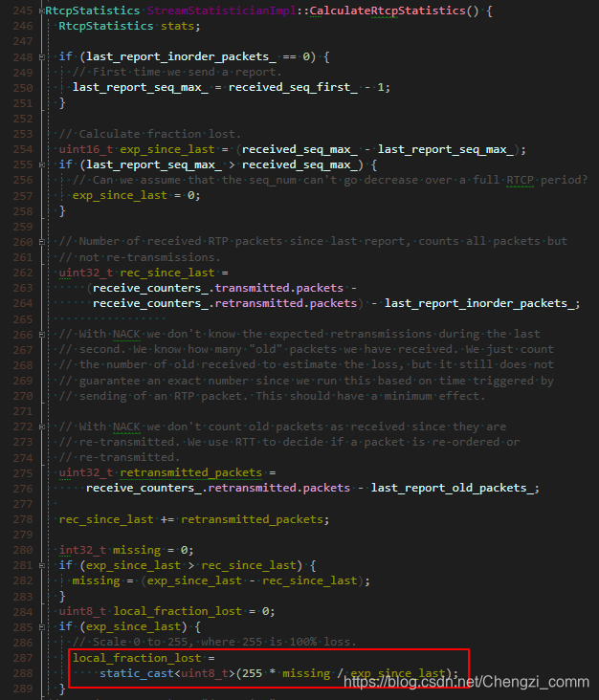Collapse the if (exp_since_last) block at line 285
The width and height of the screenshot is (599, 700).
point(40,626)
